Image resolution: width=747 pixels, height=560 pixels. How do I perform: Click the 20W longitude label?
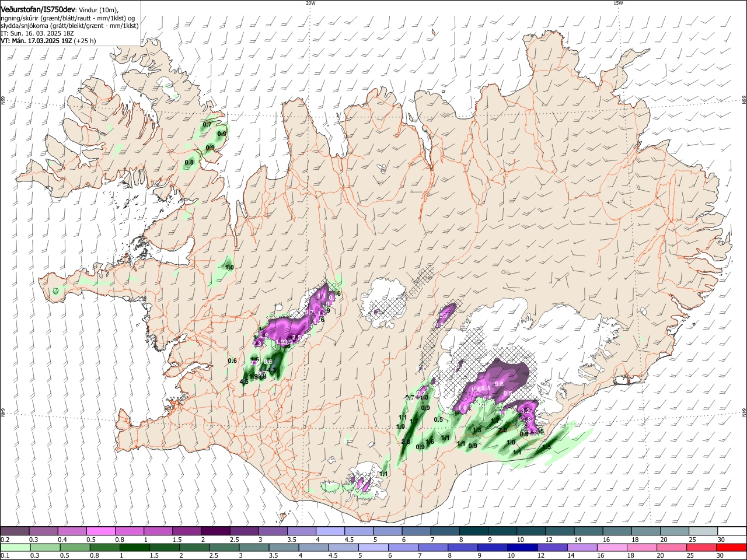tap(310, 3)
